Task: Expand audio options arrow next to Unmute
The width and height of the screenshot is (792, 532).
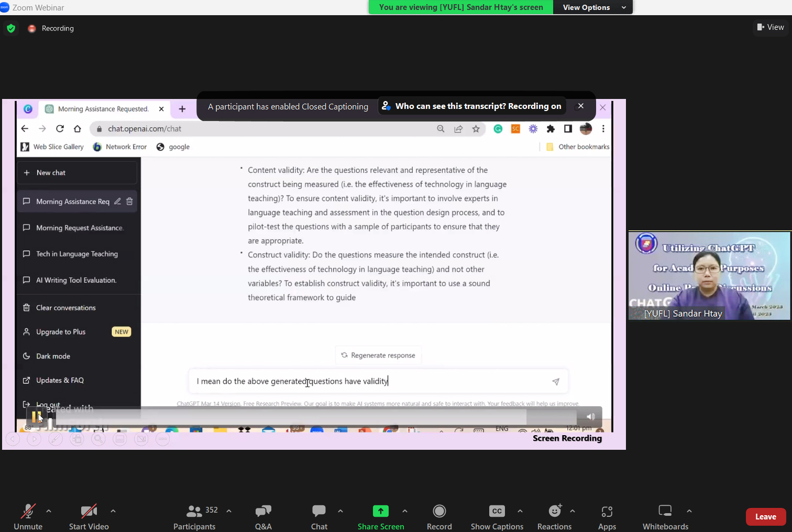Action: [x=49, y=511]
